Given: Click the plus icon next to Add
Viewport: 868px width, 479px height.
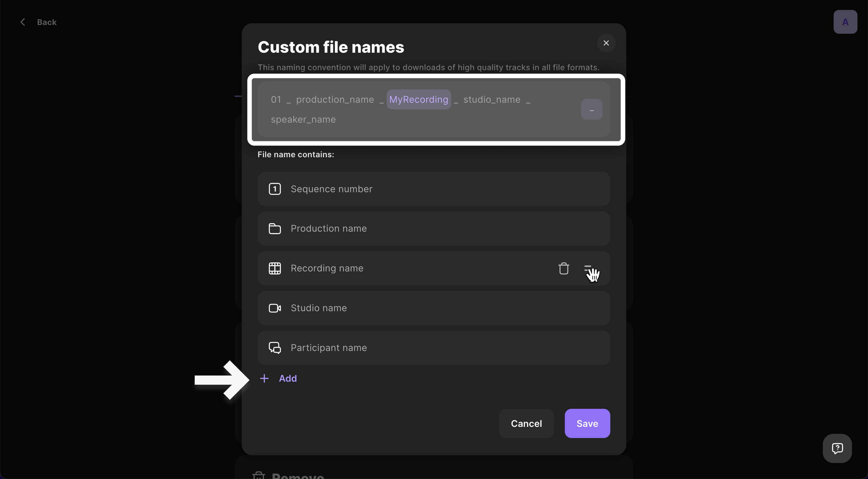Looking at the screenshot, I should 265,379.
